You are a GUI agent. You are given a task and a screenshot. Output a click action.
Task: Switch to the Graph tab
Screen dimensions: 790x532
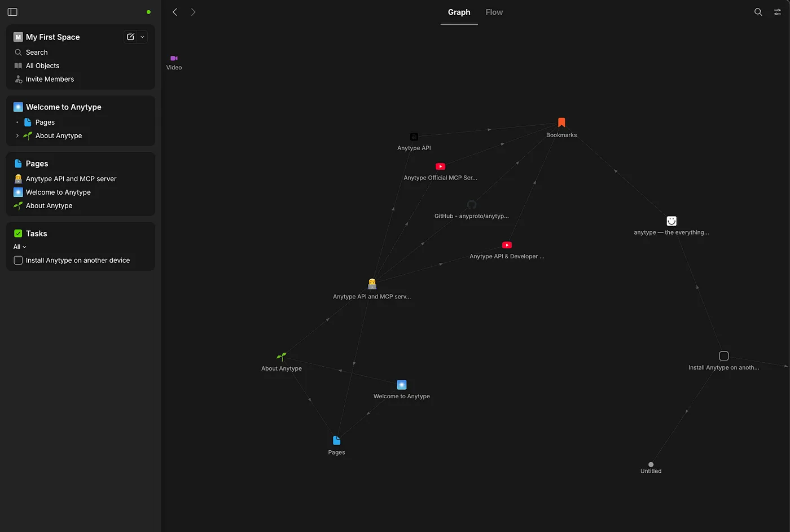[x=459, y=12]
